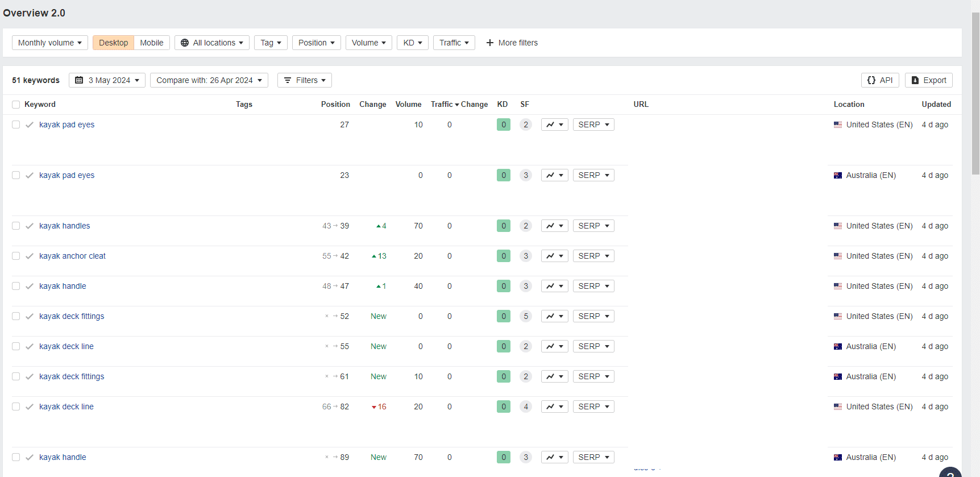Tick checkbox for kayak deck fittings United States
The width and height of the screenshot is (980, 477).
pyautogui.click(x=16, y=316)
